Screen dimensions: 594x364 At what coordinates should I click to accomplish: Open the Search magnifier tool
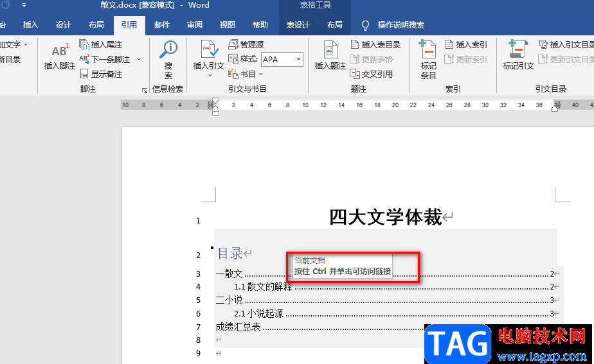pyautogui.click(x=168, y=50)
